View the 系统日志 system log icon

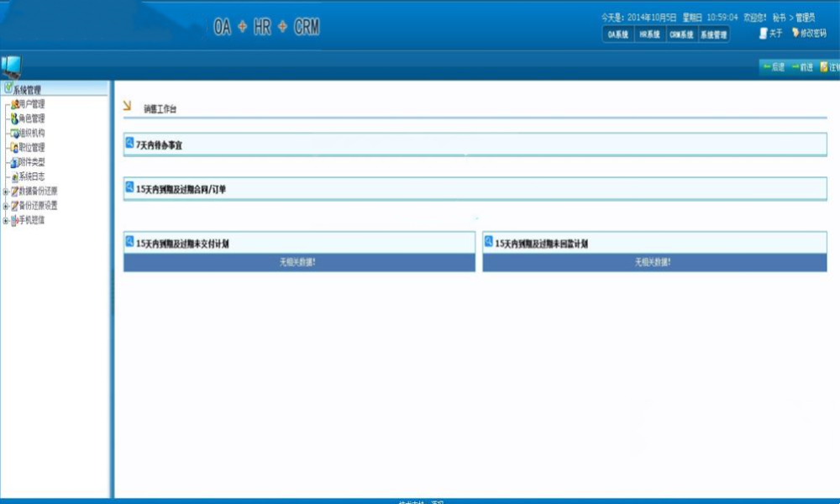[14, 176]
